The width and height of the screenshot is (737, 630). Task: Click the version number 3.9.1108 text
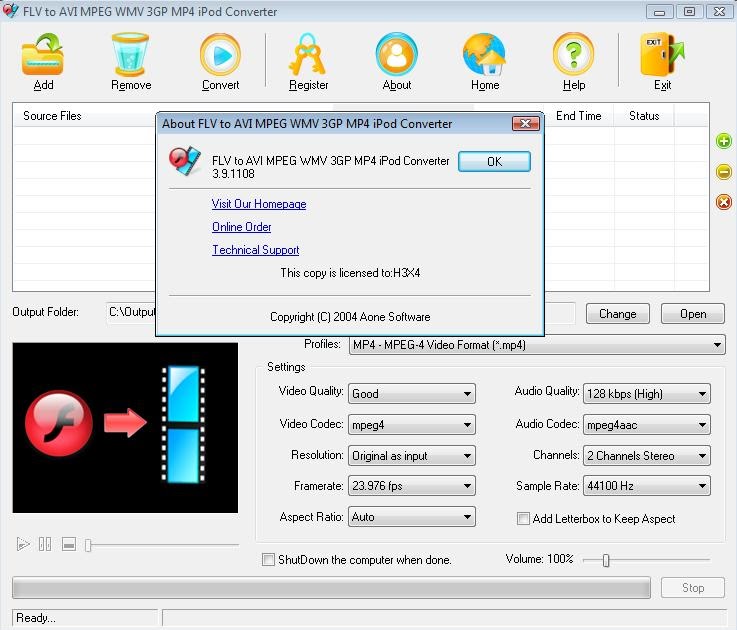coord(233,174)
